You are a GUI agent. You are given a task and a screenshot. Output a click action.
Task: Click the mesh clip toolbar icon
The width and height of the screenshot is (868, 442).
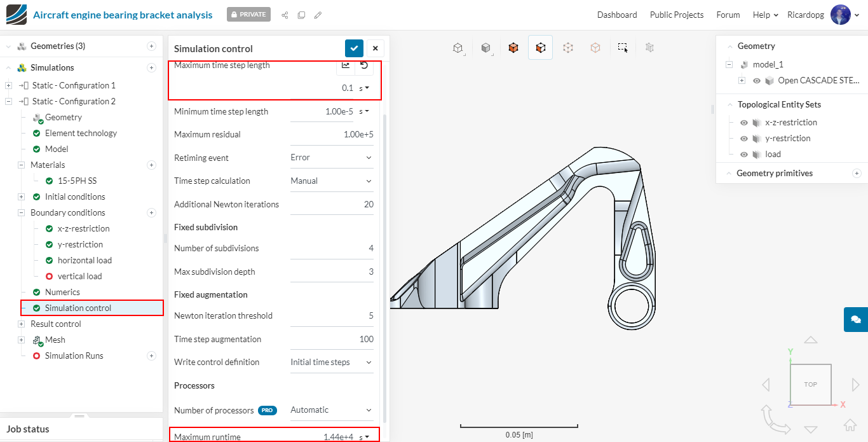coord(649,48)
